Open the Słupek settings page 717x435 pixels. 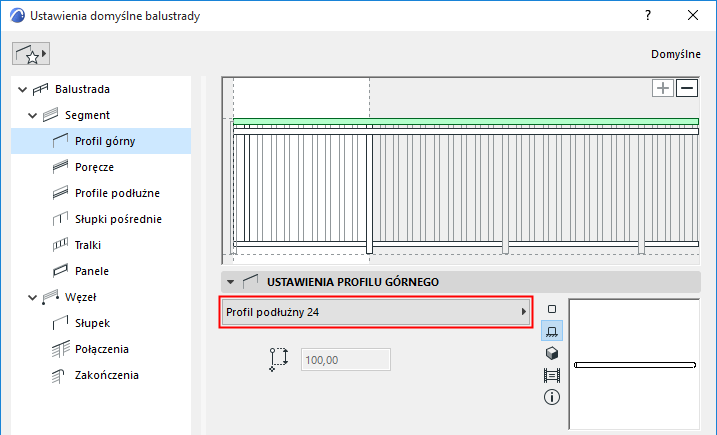[x=92, y=323]
